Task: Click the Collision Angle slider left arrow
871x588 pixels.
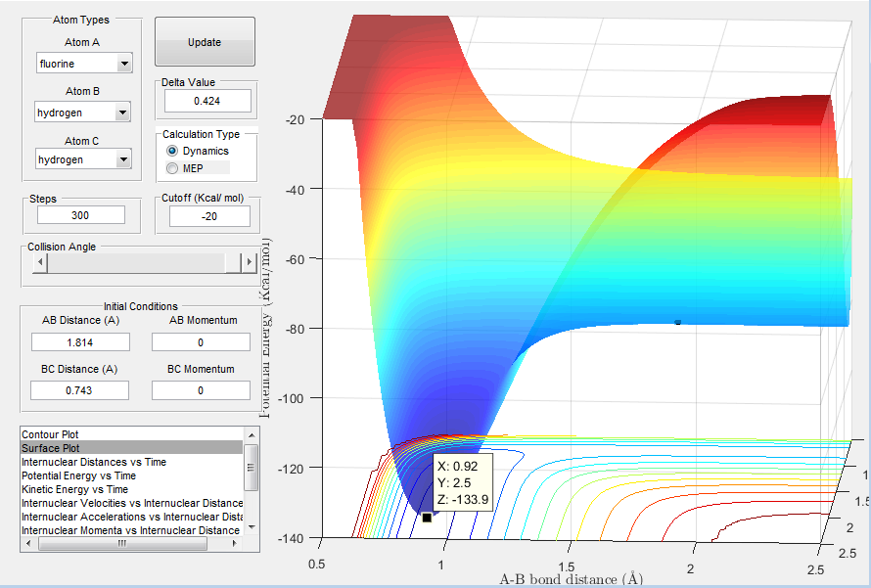Action: pyautogui.click(x=39, y=263)
